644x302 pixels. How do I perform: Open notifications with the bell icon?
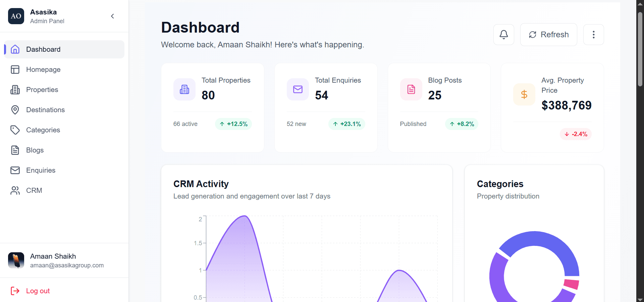click(504, 35)
